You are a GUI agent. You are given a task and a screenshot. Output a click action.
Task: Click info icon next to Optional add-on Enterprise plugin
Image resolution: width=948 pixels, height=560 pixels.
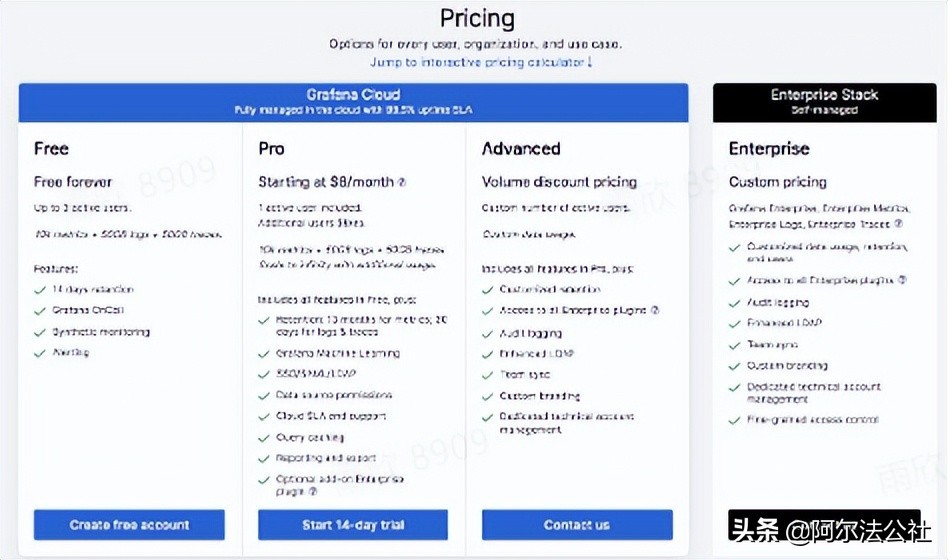[x=312, y=492]
